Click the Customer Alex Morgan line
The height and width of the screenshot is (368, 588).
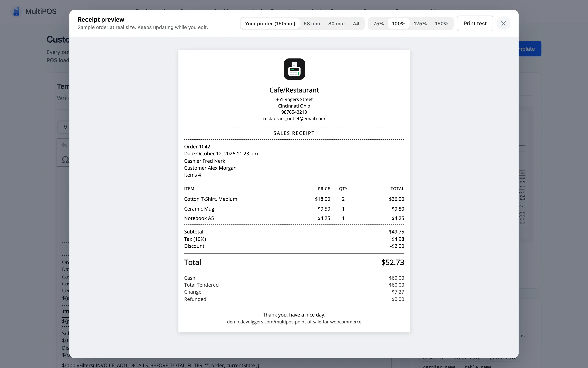tap(210, 168)
